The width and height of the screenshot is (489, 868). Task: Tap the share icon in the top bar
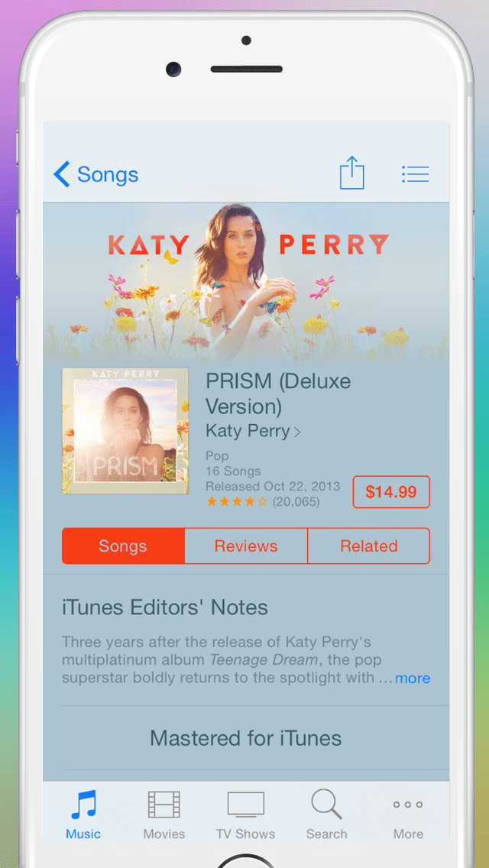[352, 173]
